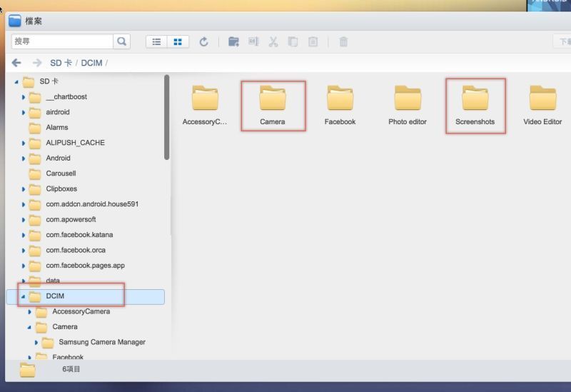Expand the airdroid tree node
This screenshot has height=392, width=571.
[24, 113]
